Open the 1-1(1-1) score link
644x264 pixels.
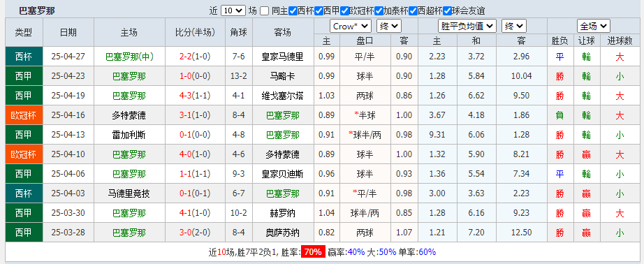pyautogui.click(x=195, y=174)
